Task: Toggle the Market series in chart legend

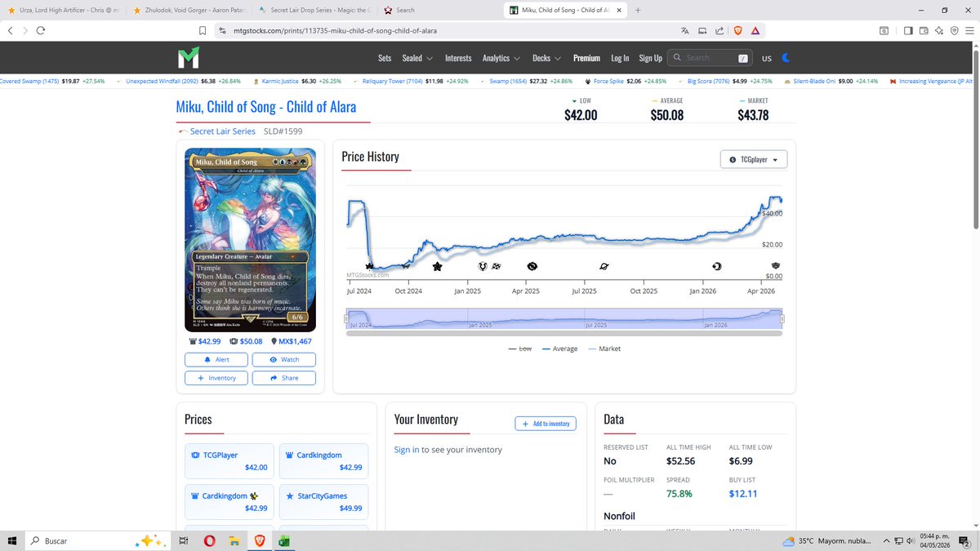Action: (604, 349)
